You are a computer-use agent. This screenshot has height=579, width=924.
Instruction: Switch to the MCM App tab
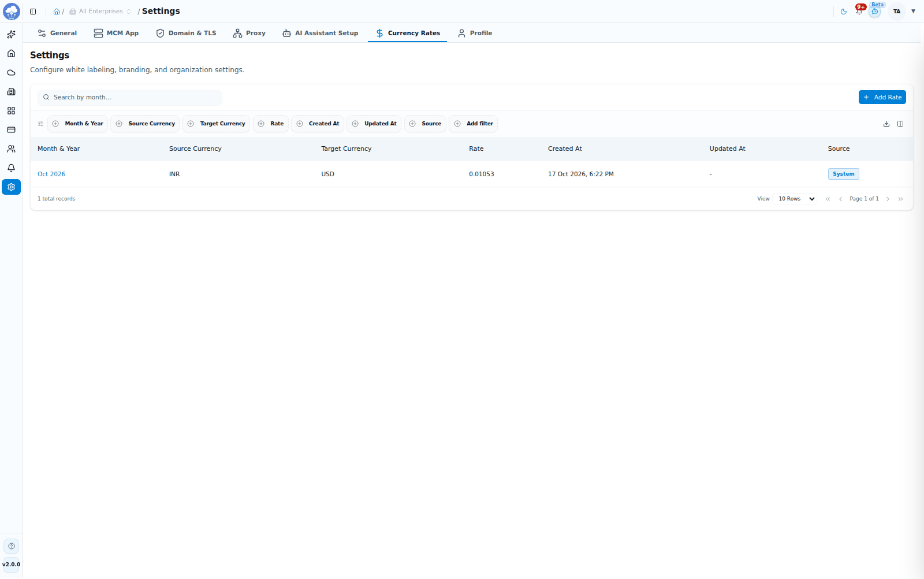[x=116, y=34]
